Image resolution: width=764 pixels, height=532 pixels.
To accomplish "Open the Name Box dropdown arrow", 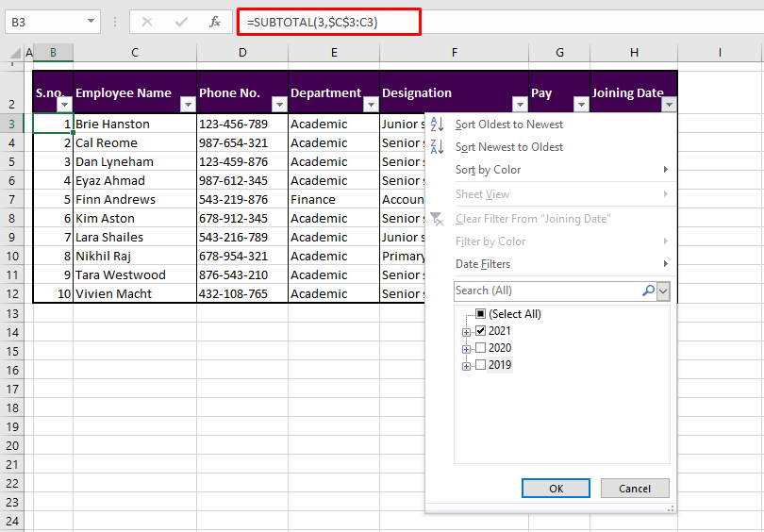I will coord(91,21).
